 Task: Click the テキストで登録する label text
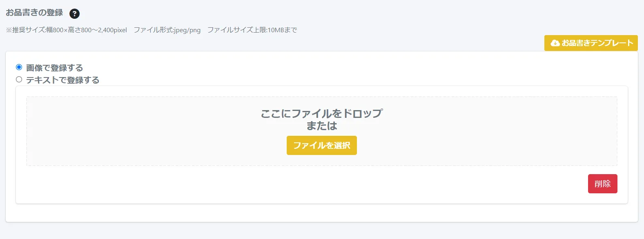[x=62, y=80]
